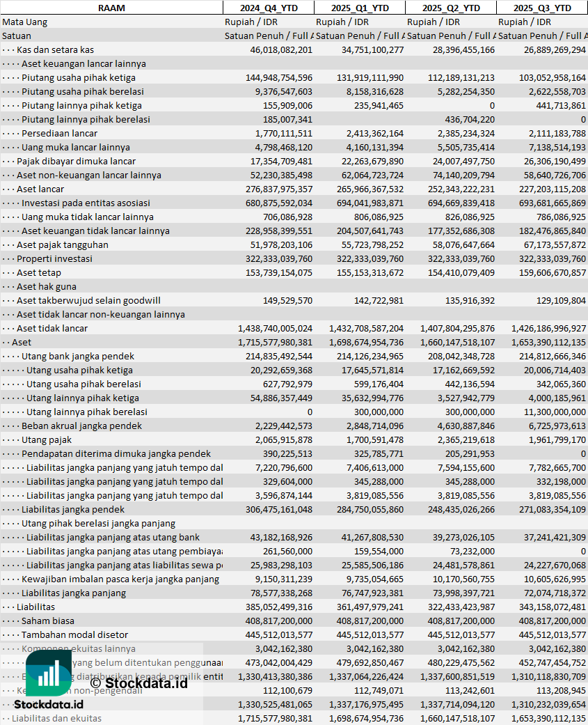This screenshot has width=588, height=725.
Task: Select the 2025_Q2_YTD column header
Action: point(451,8)
